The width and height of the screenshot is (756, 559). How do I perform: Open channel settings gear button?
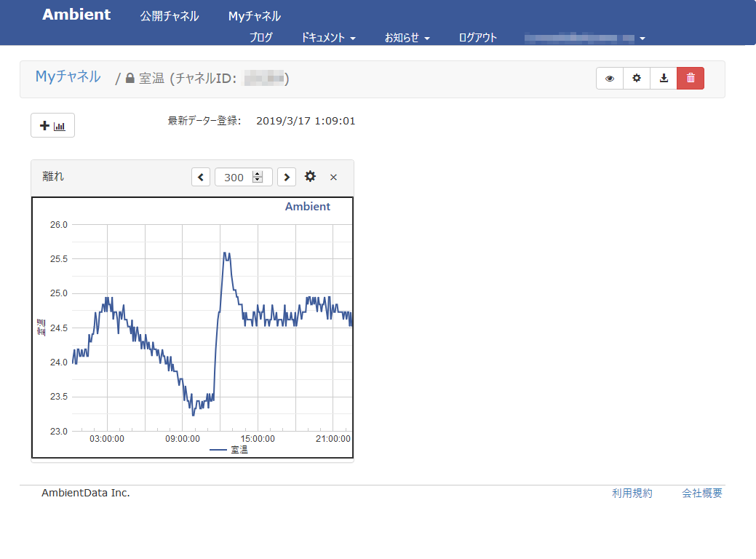point(637,78)
